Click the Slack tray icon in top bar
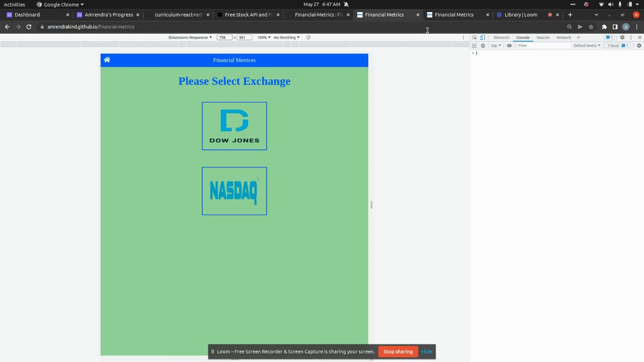The width and height of the screenshot is (644, 362). [x=586, y=5]
